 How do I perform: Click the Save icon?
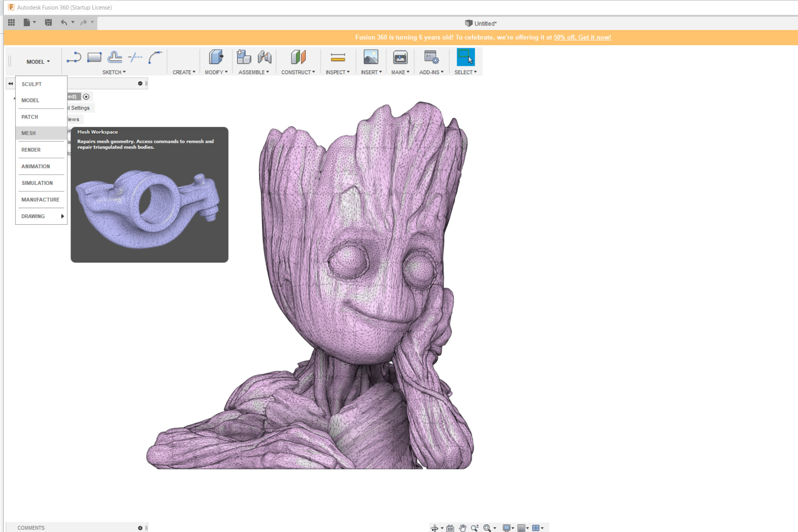[48, 22]
